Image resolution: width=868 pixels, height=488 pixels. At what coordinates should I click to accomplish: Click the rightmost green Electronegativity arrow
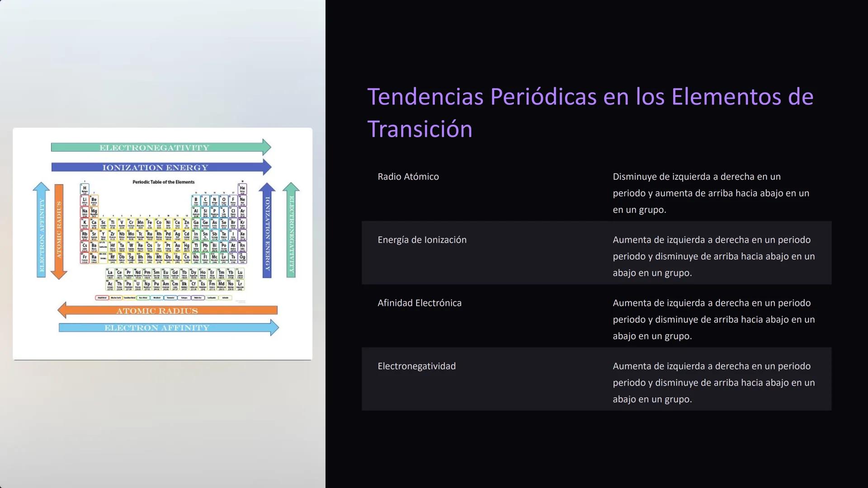[291, 230]
